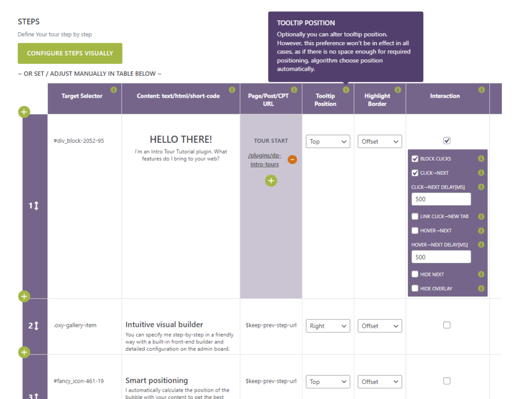Screen dimensions: 532x399
Task: Check the Hide Next option
Action: [x=415, y=274]
